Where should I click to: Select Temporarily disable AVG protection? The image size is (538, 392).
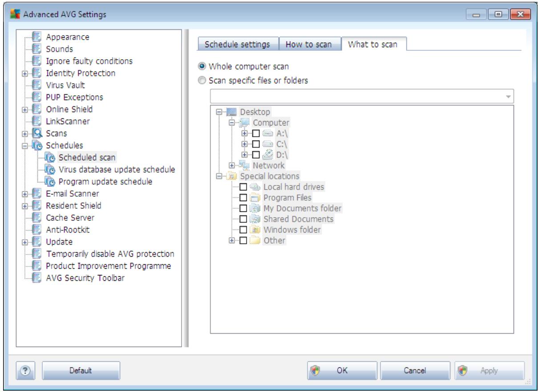(x=110, y=254)
